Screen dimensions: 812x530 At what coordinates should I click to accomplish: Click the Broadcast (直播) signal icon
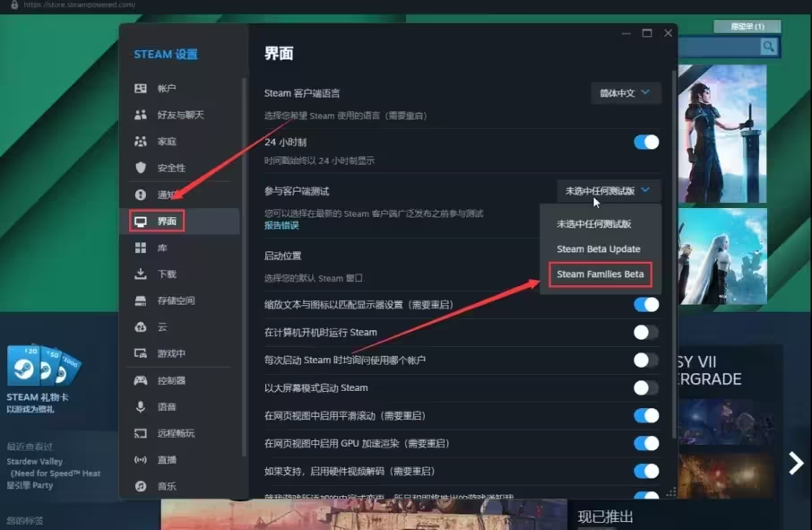click(141, 460)
